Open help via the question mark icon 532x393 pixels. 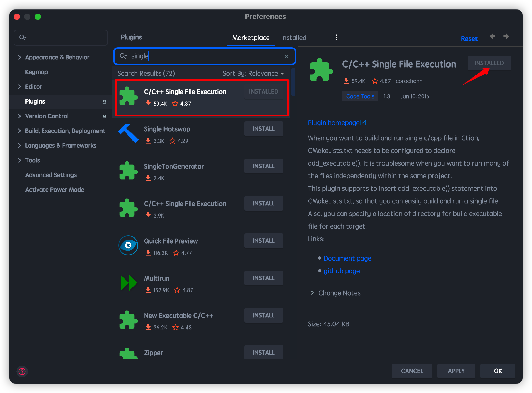22,371
